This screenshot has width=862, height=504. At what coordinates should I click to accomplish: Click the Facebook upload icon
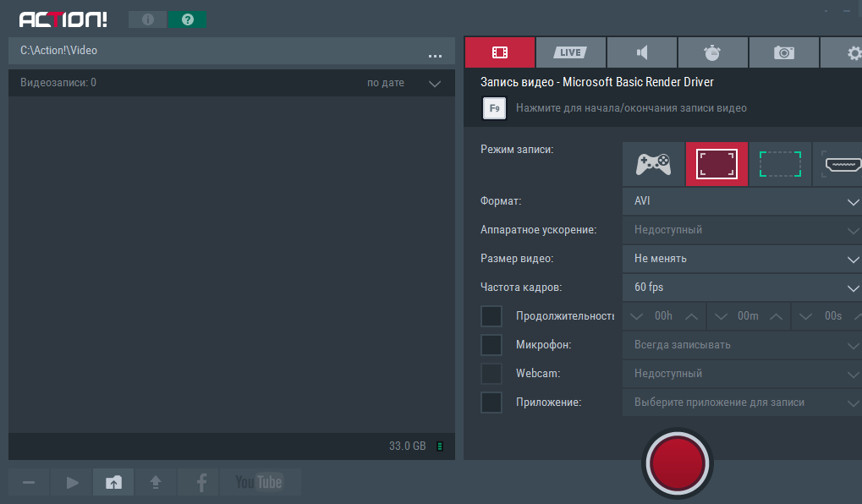coord(200,482)
